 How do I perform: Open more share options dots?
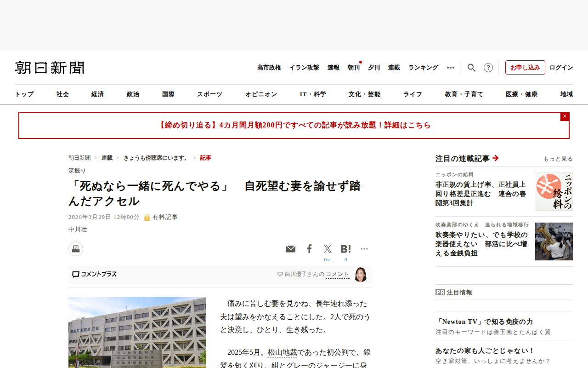(364, 249)
